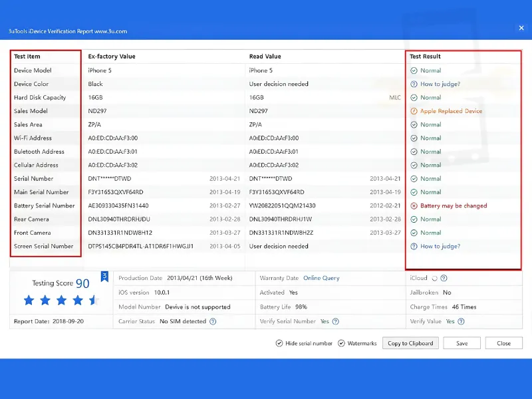Screen dimensions: 532x399
Task: Click the Report Date 2018-09-20 text
Action: 49,321
